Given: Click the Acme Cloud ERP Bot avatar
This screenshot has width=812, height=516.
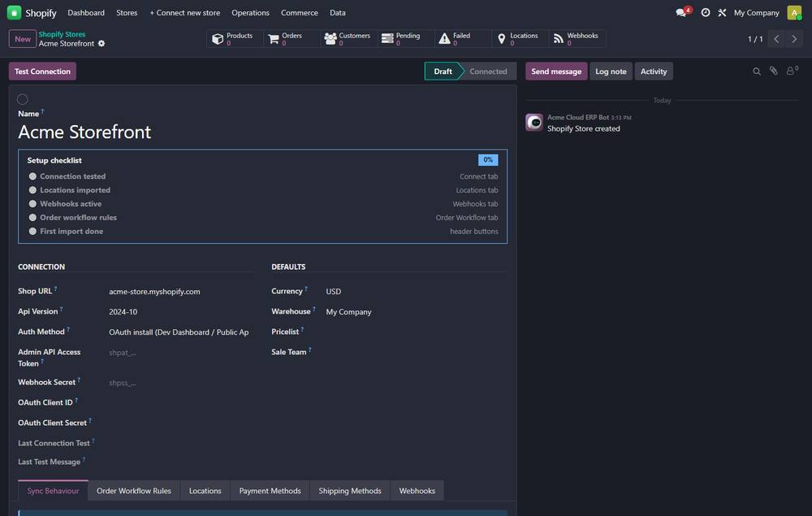Looking at the screenshot, I should click(534, 122).
